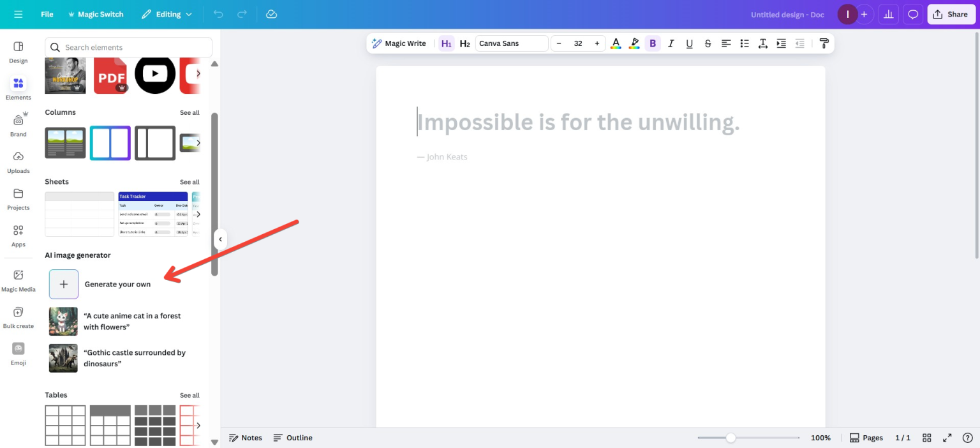Screen dimensions: 980x448
Task: Select the Gothic castle prompt thumbnail
Action: click(63, 358)
